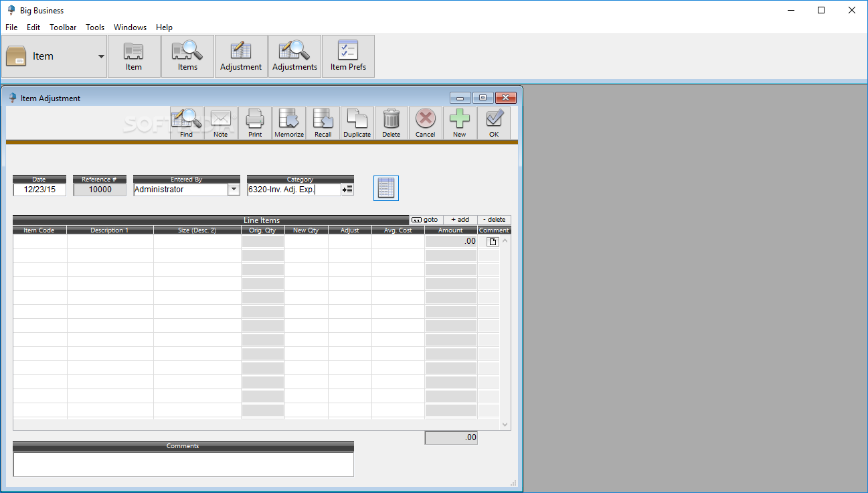The width and height of the screenshot is (868, 493).
Task: Click the Orig. Qty column header
Action: click(263, 230)
